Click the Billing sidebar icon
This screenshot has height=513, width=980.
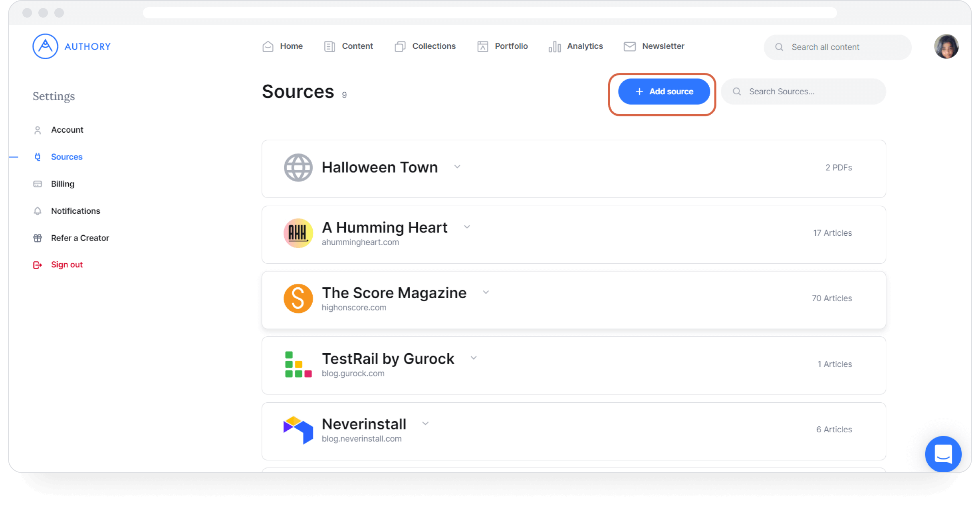coord(38,183)
